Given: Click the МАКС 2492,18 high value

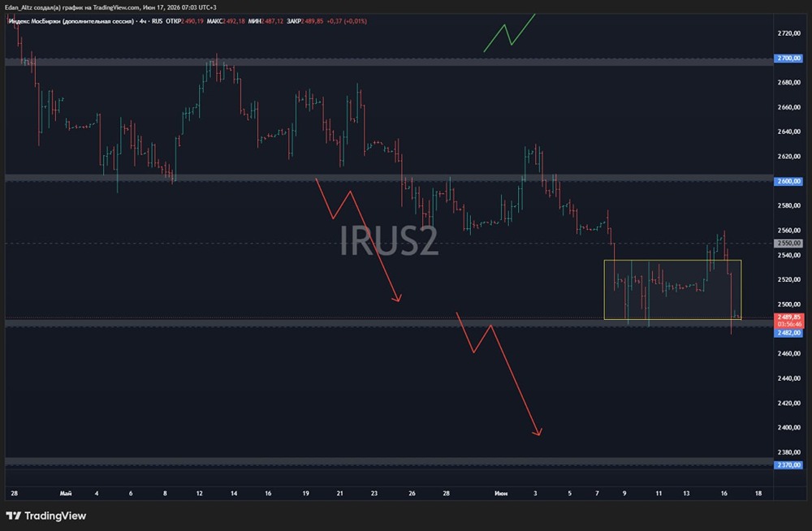Looking at the screenshot, I should click(225, 21).
